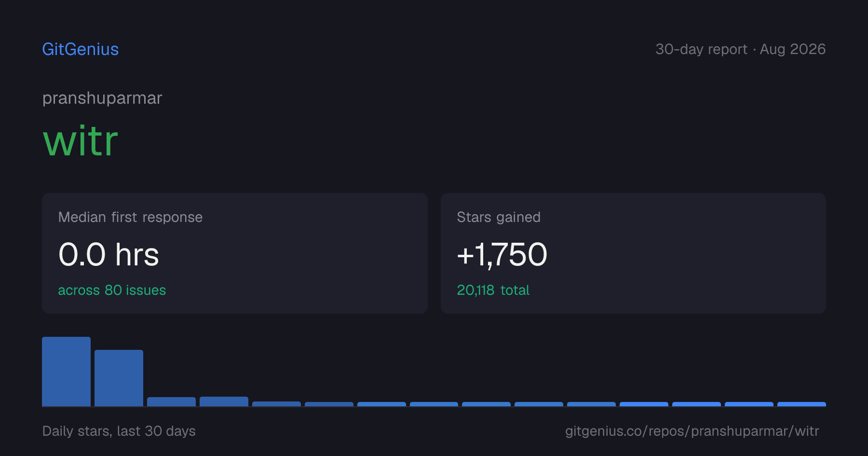Screen dimensions: 868x456
Task: Select the fourth chart bar
Action: click(224, 401)
